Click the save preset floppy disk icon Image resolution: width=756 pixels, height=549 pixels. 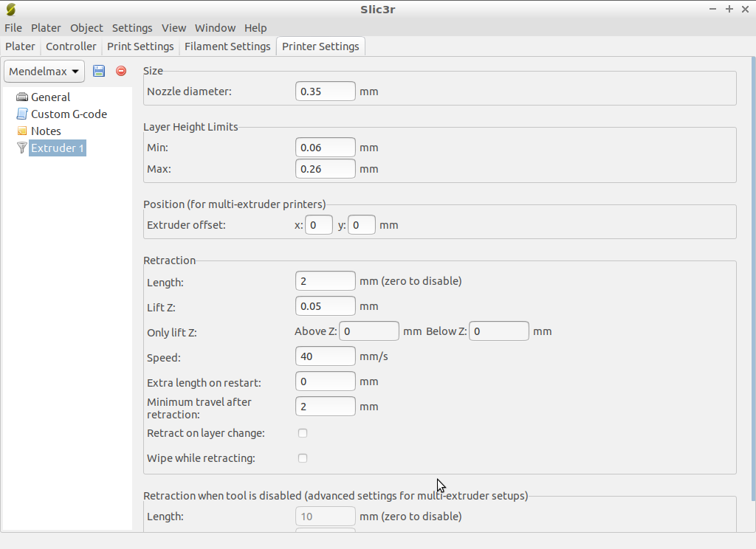[x=99, y=71]
